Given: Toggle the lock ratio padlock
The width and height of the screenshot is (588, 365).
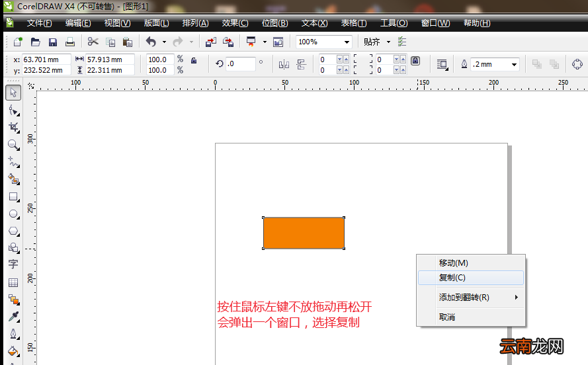Looking at the screenshot, I should click(x=194, y=60).
